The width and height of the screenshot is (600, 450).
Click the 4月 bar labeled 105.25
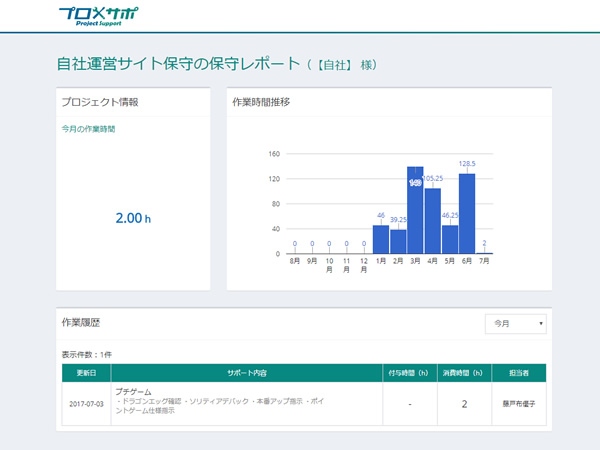pyautogui.click(x=432, y=221)
